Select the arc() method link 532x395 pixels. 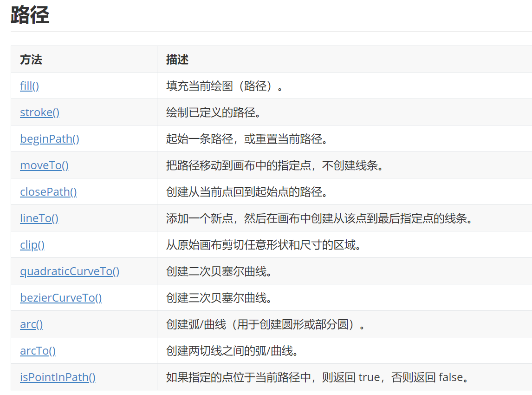(31, 324)
